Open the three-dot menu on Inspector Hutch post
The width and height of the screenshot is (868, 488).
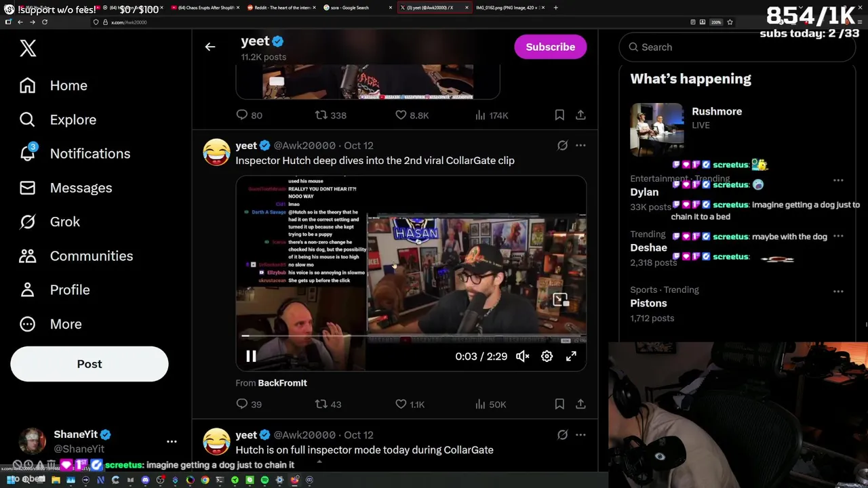(580, 145)
